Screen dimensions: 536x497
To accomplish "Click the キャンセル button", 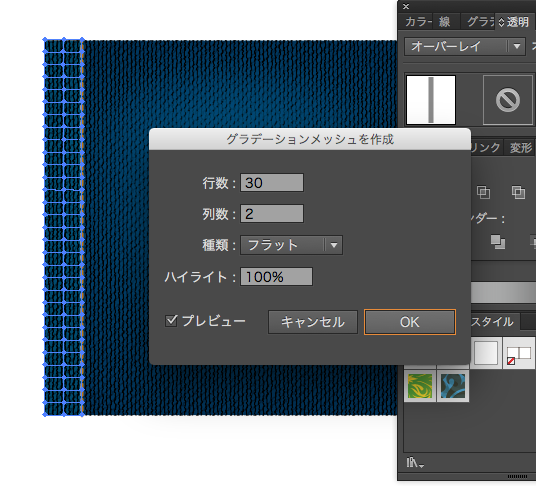I will pos(312,322).
